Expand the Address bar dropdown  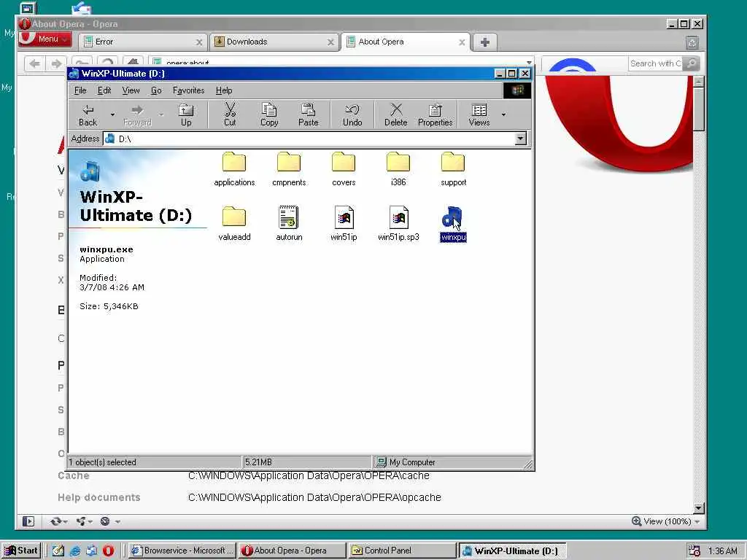coord(521,139)
